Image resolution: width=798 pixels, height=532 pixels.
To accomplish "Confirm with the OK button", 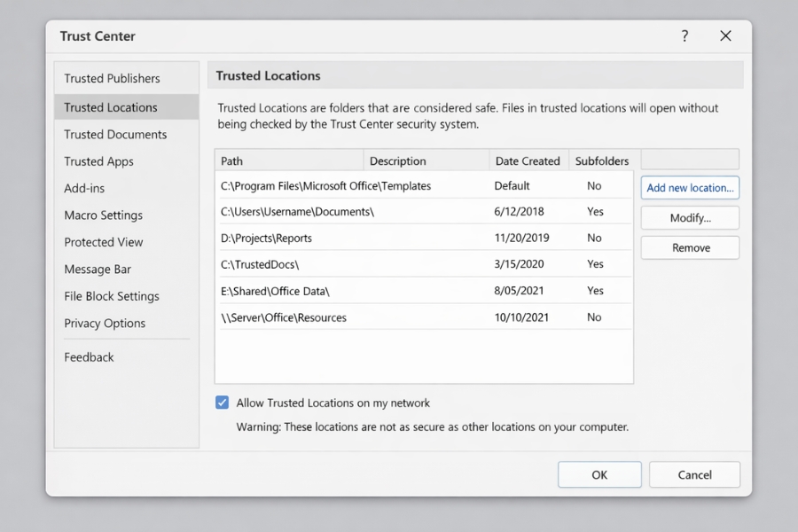I will click(598, 474).
